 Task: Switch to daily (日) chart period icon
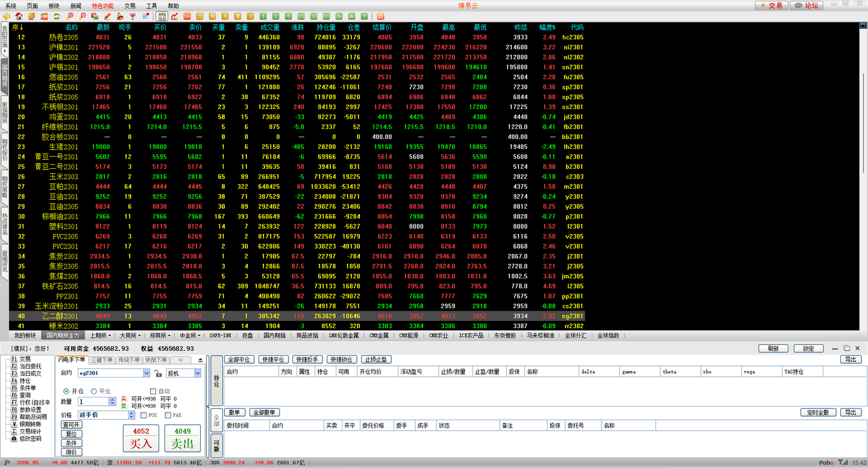(200, 16)
